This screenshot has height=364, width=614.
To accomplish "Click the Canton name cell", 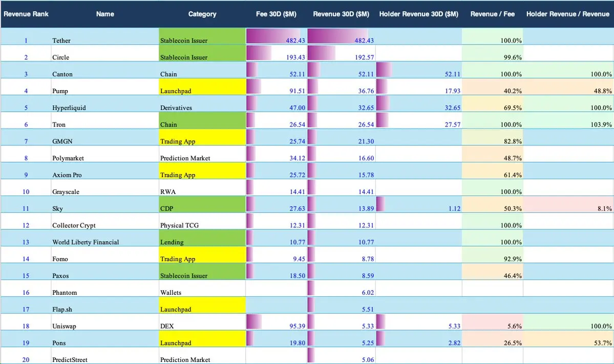I will 105,70.
